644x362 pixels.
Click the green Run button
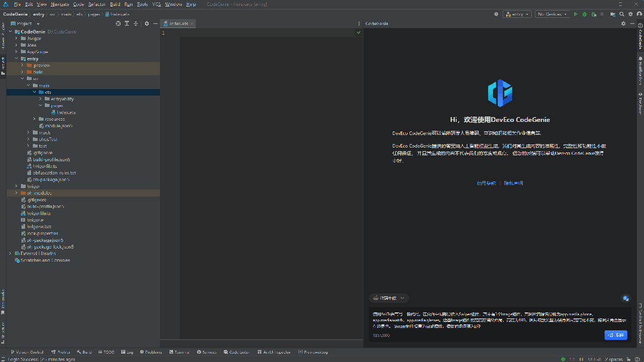[576, 14]
